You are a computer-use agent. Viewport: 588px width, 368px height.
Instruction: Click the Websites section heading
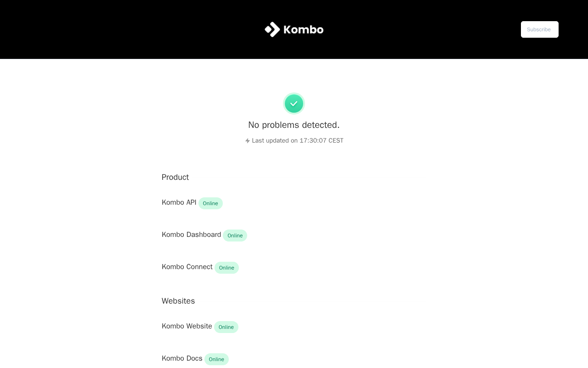point(178,301)
